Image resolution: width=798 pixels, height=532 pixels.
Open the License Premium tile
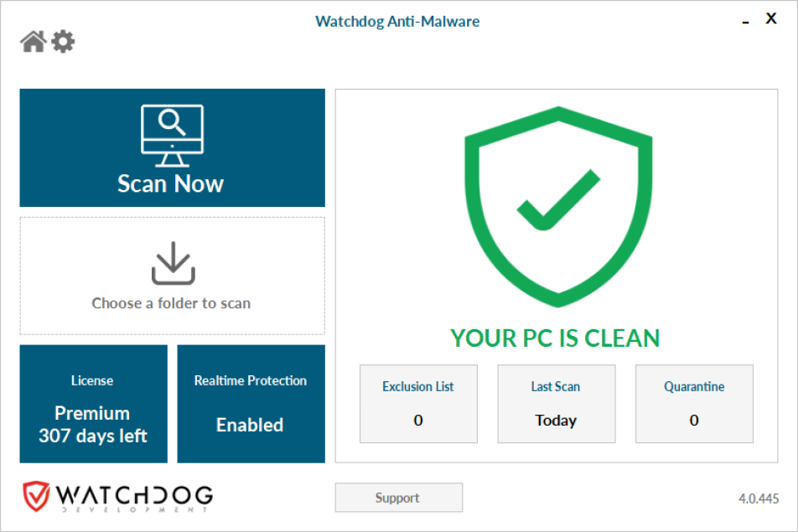(x=94, y=404)
